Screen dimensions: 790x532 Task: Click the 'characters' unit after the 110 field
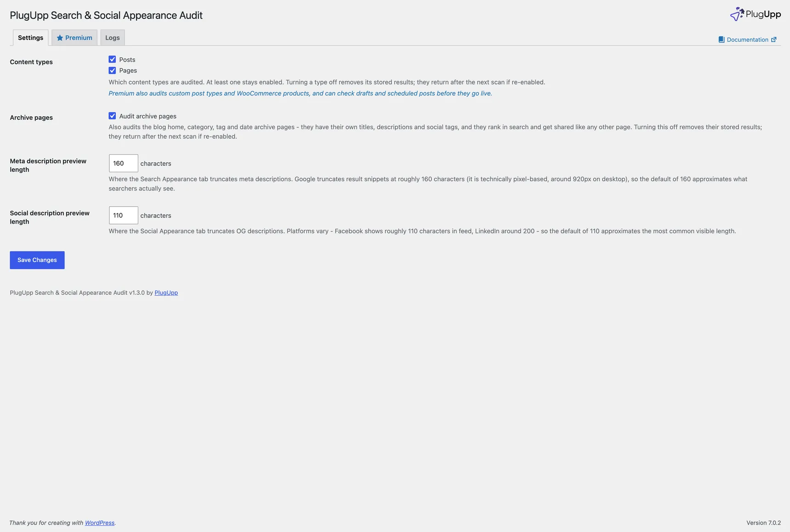[x=156, y=215]
